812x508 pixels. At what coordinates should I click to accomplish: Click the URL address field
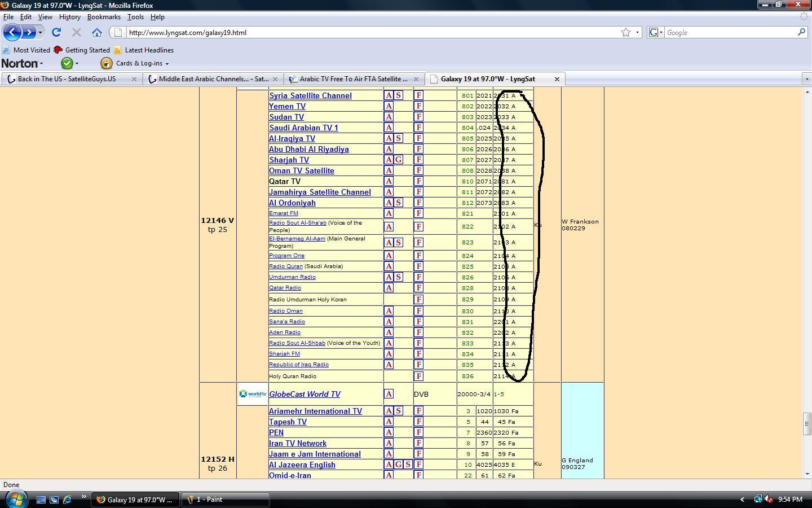[372, 32]
